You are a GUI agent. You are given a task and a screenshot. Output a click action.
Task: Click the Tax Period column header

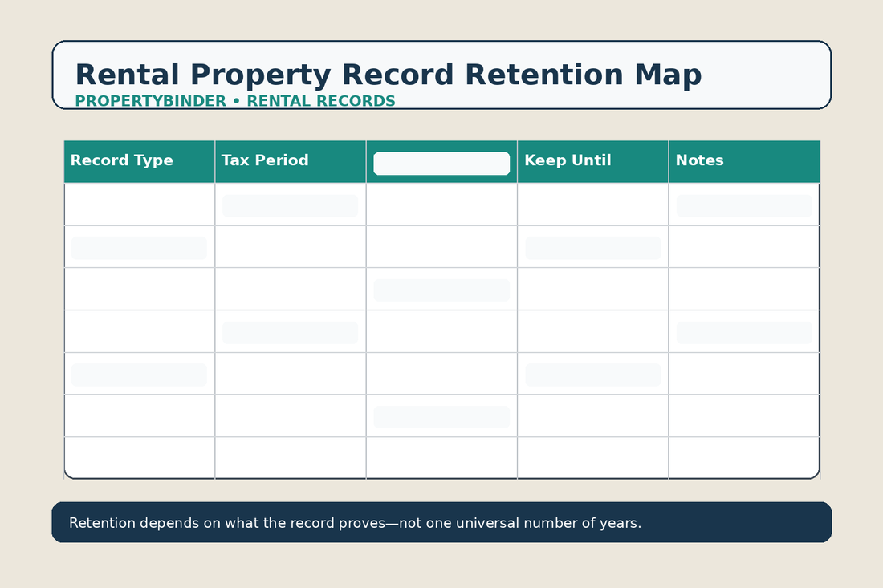pyautogui.click(x=291, y=161)
